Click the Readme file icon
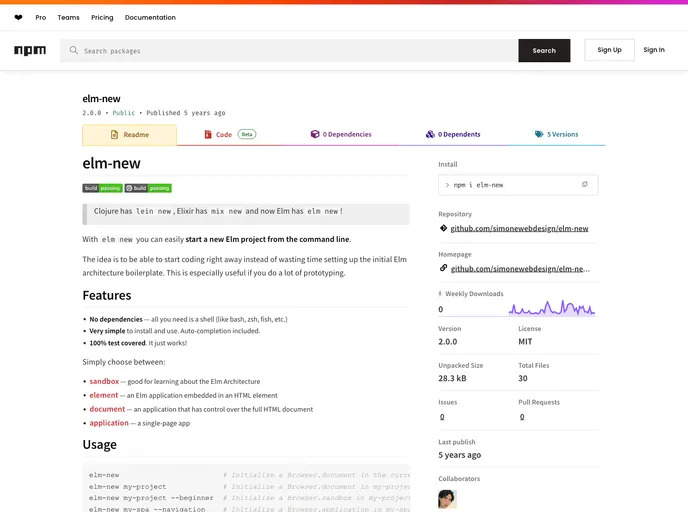 (115, 135)
